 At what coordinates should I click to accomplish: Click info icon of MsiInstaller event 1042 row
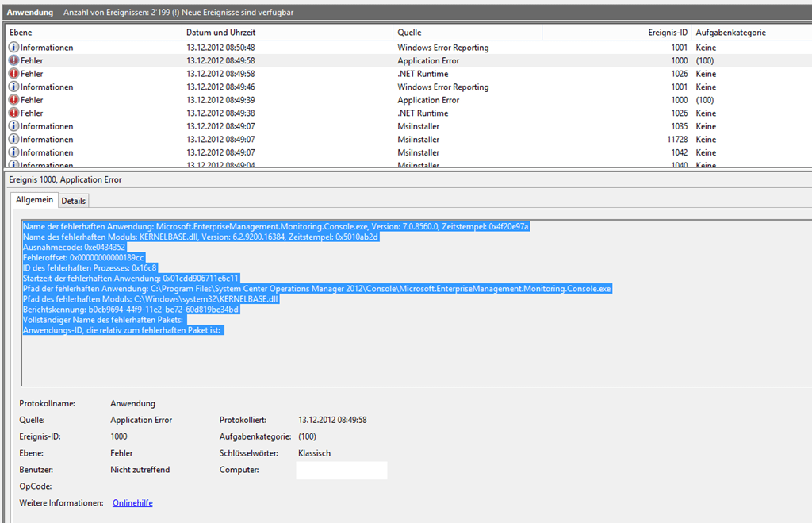pos(13,152)
